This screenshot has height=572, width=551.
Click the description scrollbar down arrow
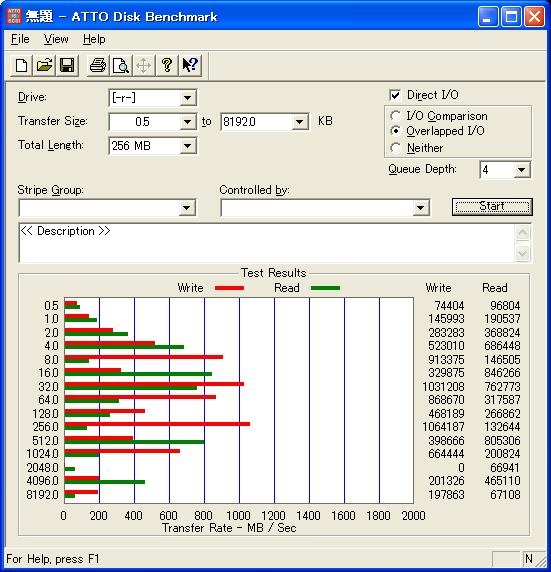point(523,253)
